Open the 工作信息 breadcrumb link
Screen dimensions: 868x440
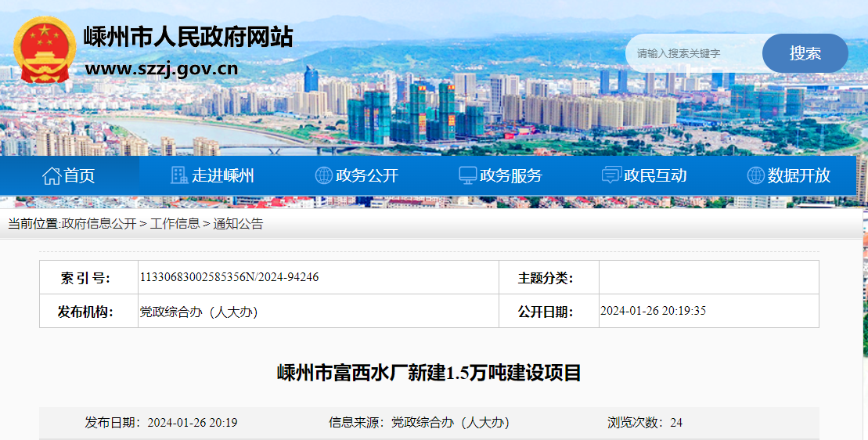coord(175,224)
